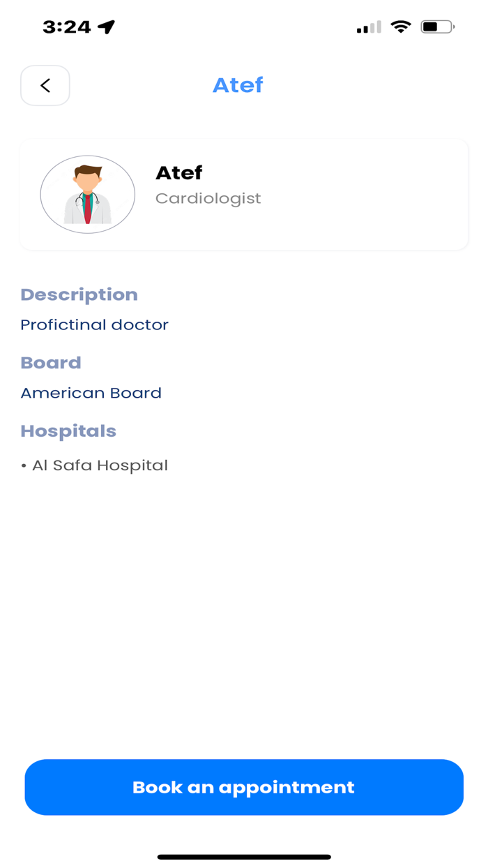Screen dimensions: 488x868
Task: Tap the back arrow icon
Action: tap(45, 85)
